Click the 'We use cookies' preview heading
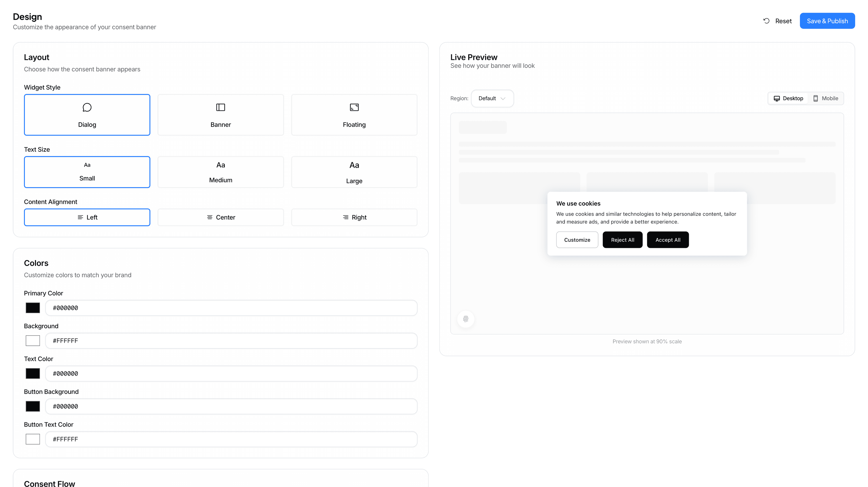Image resolution: width=868 pixels, height=487 pixels. coord(578,203)
